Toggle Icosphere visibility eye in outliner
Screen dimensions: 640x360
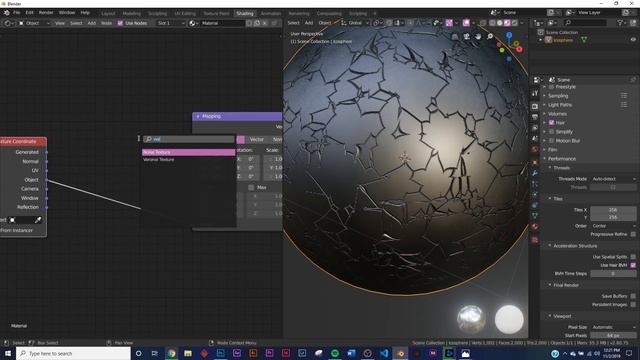(633, 40)
